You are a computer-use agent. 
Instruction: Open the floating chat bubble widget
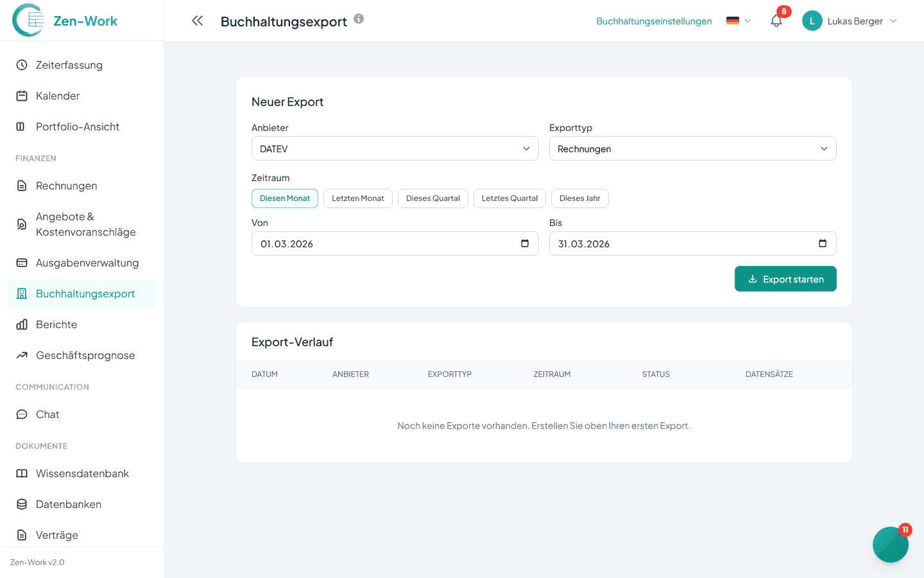click(x=891, y=545)
